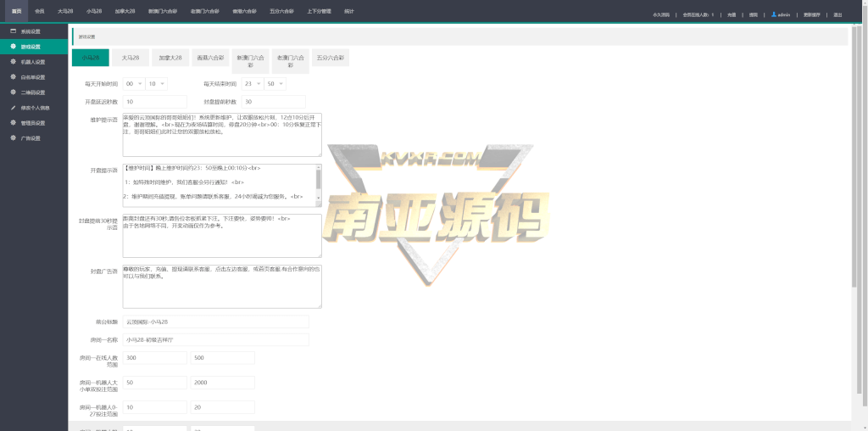The image size is (868, 431).
Task: Click inside the 封盘提前30秒提示语 textarea
Action: [222, 236]
